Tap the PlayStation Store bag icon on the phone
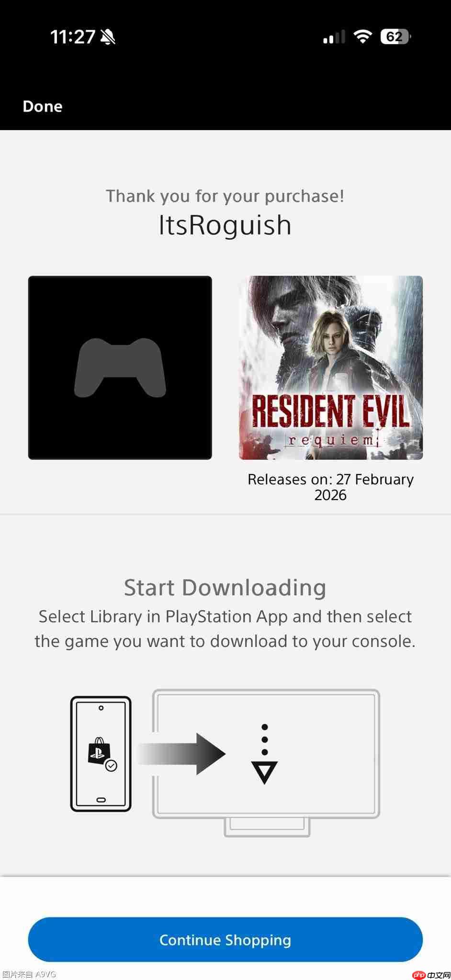 (99, 750)
